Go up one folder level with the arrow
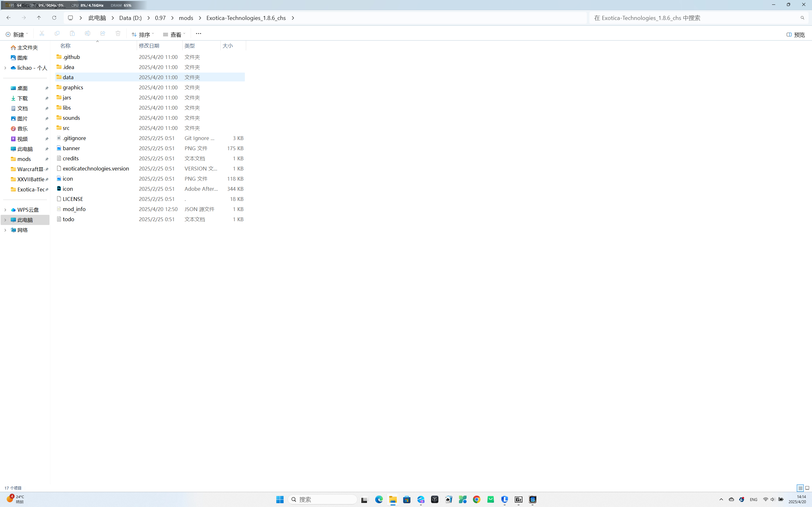The width and height of the screenshot is (812, 507). [39, 18]
